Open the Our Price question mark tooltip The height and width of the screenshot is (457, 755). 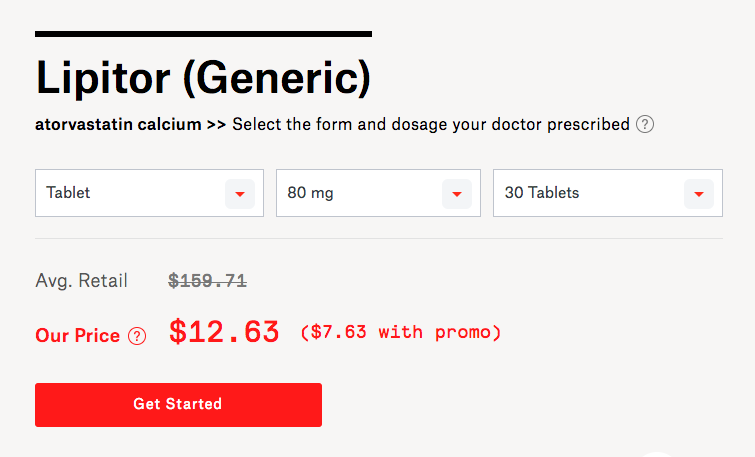point(137,336)
